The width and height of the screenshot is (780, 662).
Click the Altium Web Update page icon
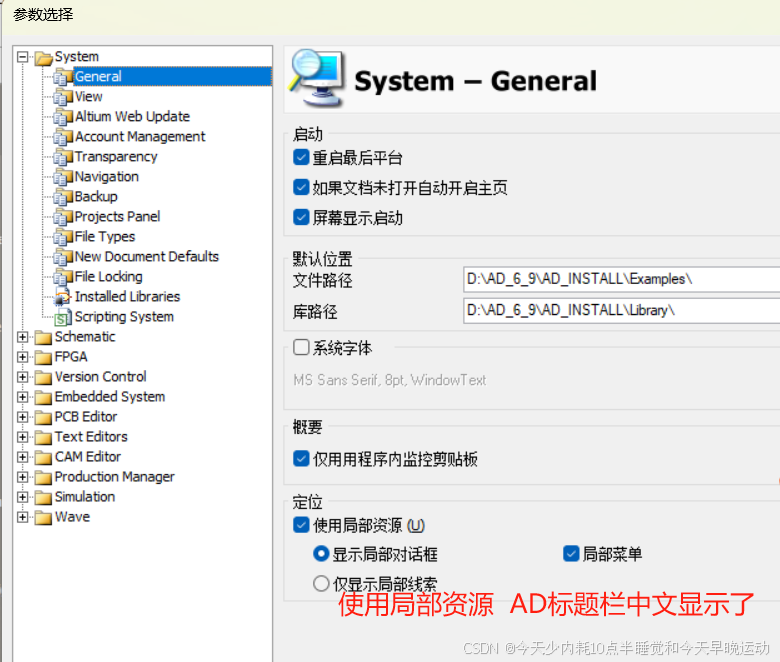(x=63, y=117)
